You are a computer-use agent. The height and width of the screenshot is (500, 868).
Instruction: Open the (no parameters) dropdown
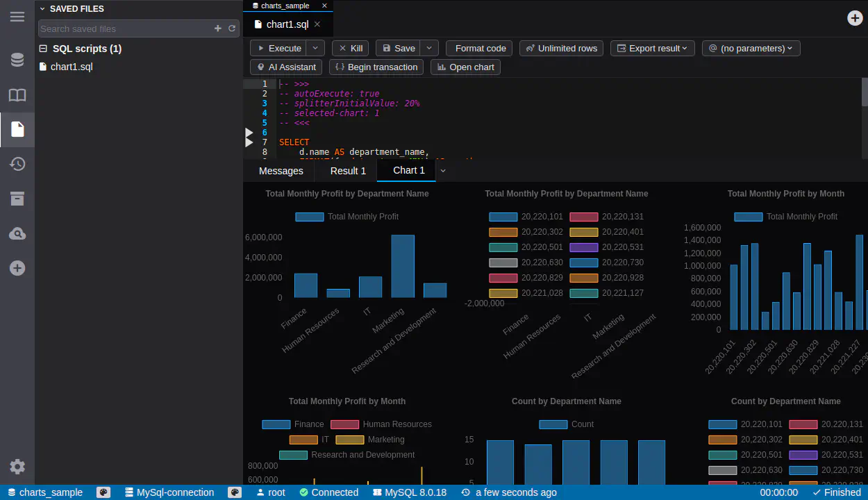pyautogui.click(x=751, y=48)
